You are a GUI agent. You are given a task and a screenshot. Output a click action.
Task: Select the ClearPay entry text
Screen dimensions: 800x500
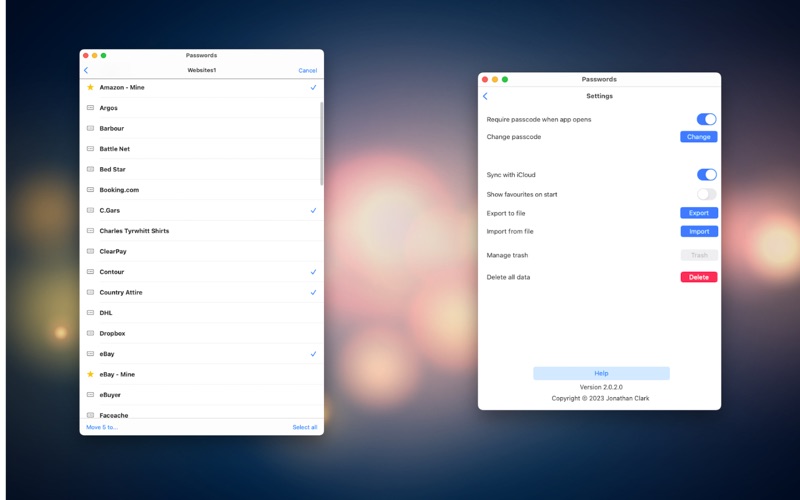click(113, 251)
